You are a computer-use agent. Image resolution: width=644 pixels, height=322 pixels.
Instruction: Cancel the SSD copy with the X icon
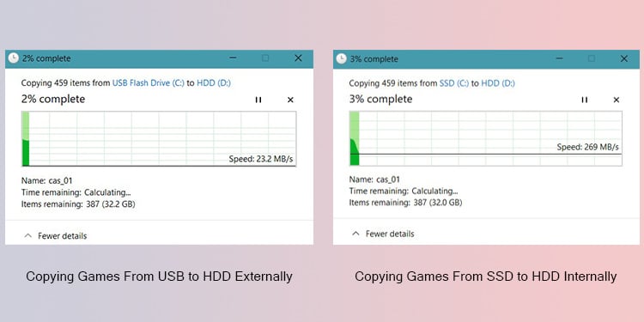coord(616,100)
